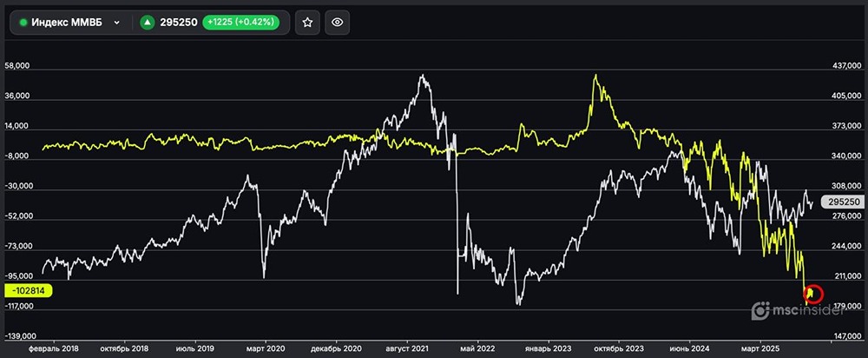Click the июль 2019 date on time axis
Screen dimensions: 868x358
coord(194,349)
